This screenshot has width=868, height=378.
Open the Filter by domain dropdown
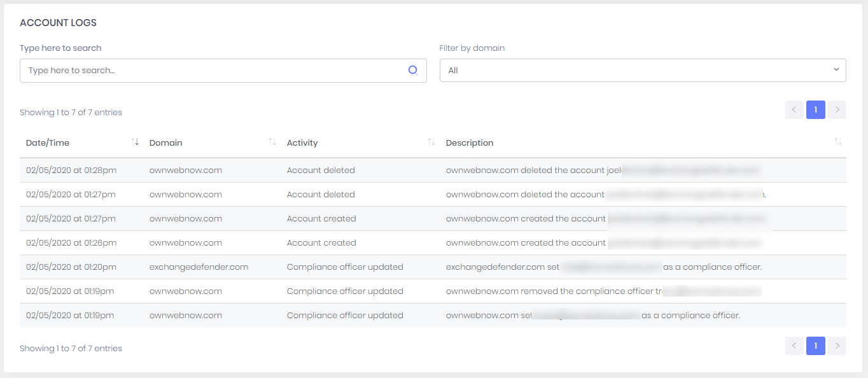point(643,70)
